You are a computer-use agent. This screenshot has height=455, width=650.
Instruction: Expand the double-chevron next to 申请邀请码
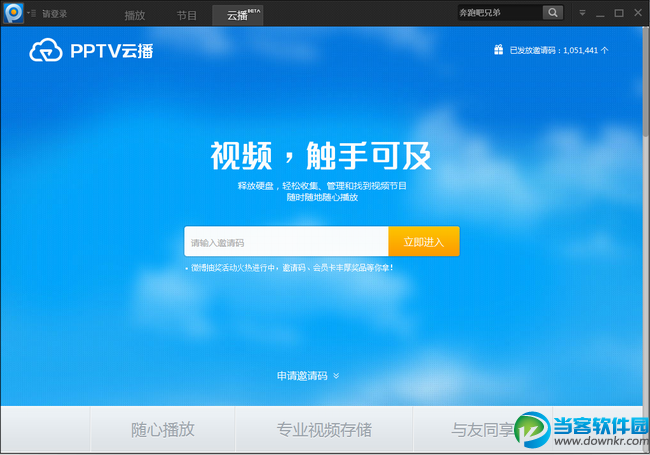[336, 376]
